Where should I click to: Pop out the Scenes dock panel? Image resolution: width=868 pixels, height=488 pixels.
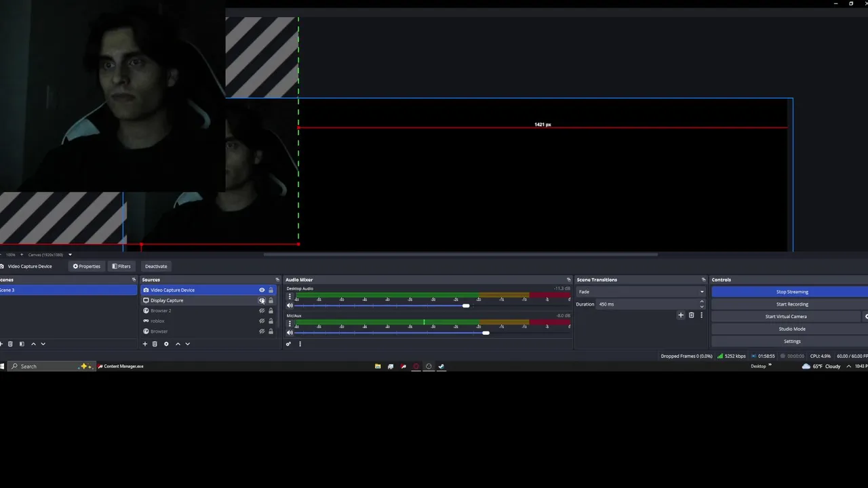pyautogui.click(x=134, y=279)
